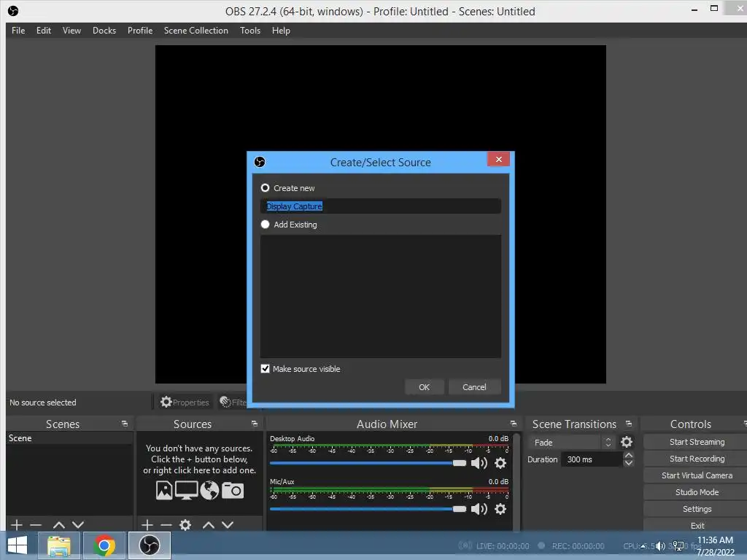
Task: Click Start Recording
Action: [697, 459]
